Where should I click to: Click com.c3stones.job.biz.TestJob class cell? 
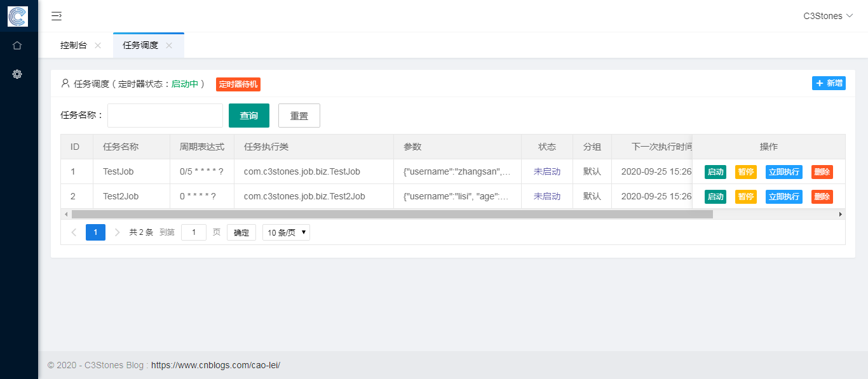pos(314,171)
